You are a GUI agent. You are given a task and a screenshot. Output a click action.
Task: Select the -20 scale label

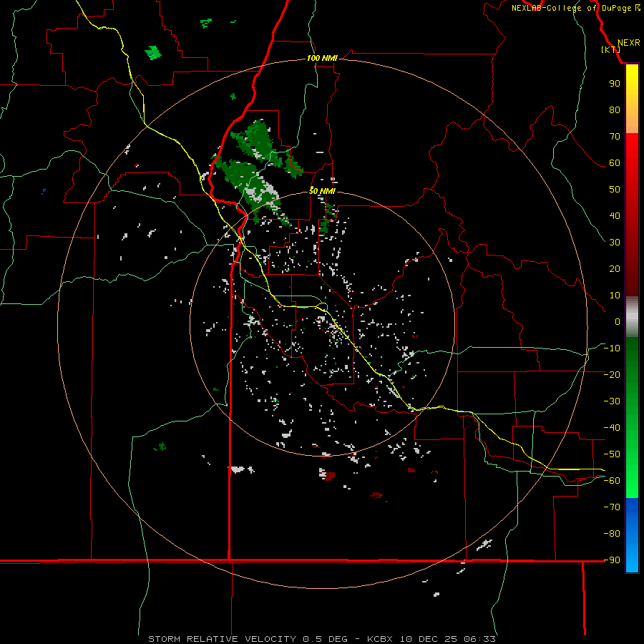click(612, 374)
